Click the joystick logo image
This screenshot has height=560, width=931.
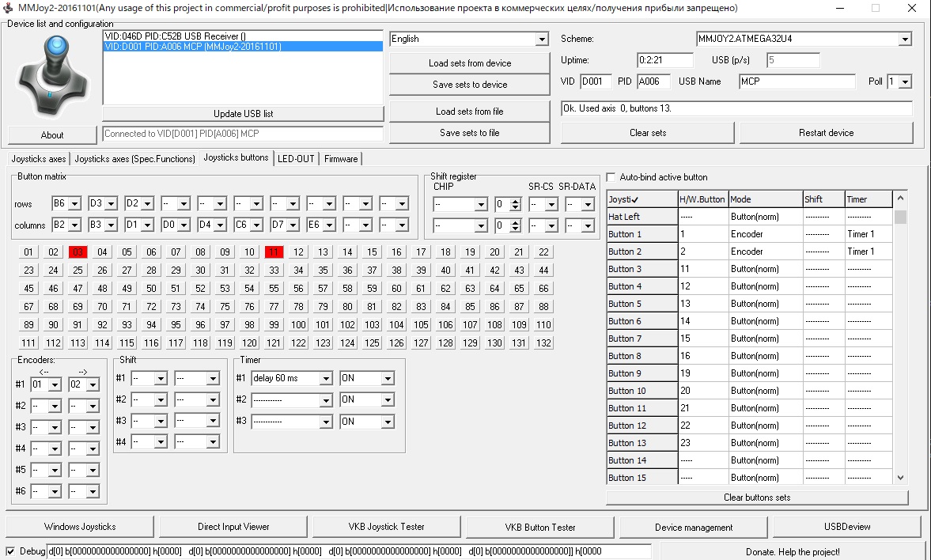pos(52,74)
